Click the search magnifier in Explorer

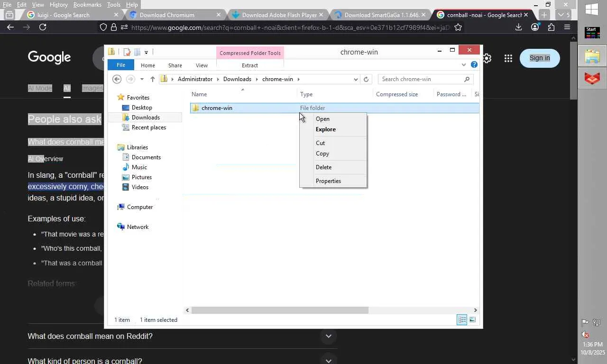467,79
